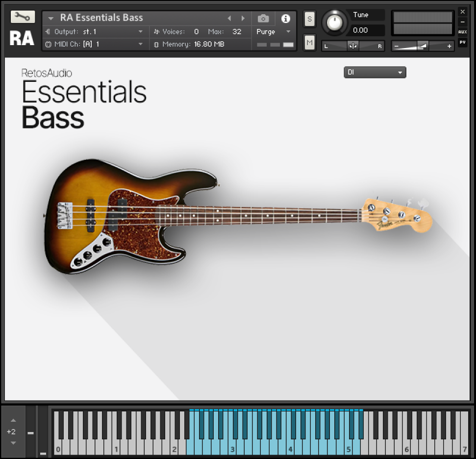Toggle the AUX sends view

click(462, 32)
